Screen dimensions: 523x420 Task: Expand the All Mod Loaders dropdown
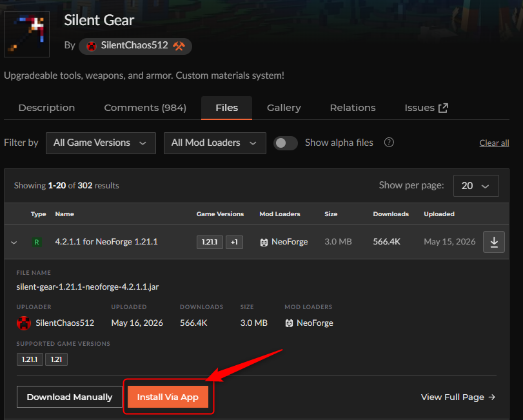tap(215, 143)
